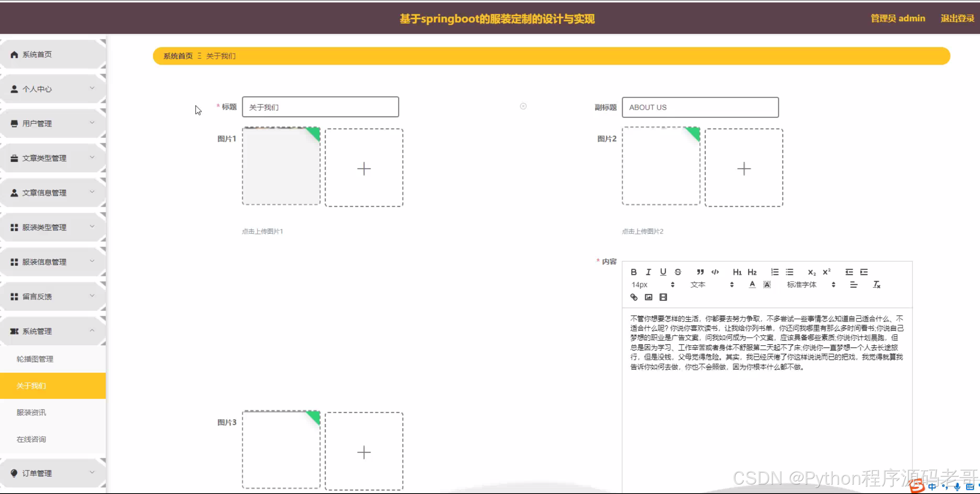Insert a video with film icon
The height and width of the screenshot is (494, 980).
(663, 297)
